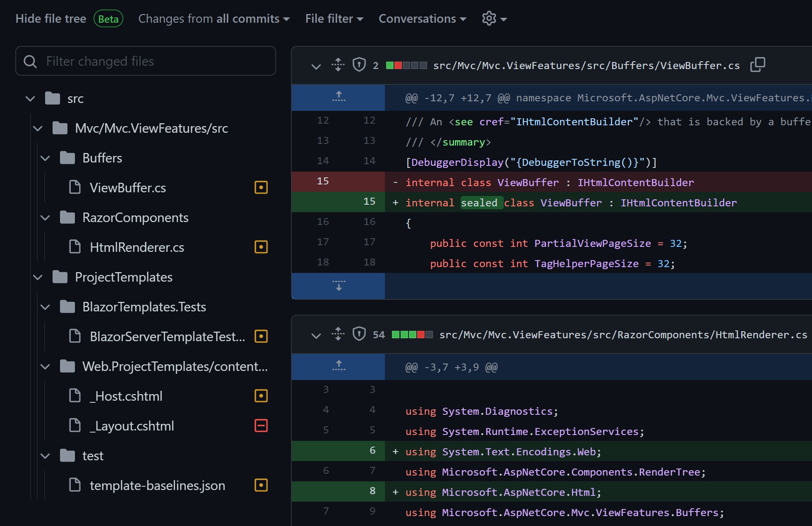Click Hide file tree

coord(50,19)
